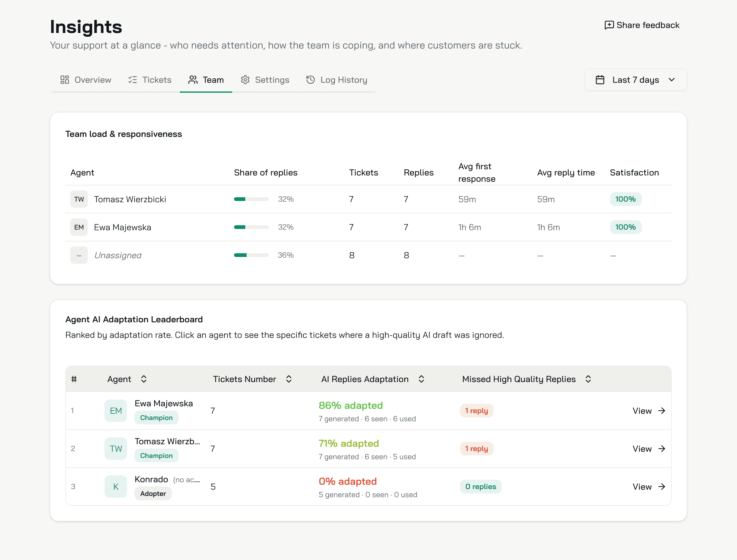Sort by Missed High Quality Replies arrows
The height and width of the screenshot is (560, 737).
pos(588,379)
